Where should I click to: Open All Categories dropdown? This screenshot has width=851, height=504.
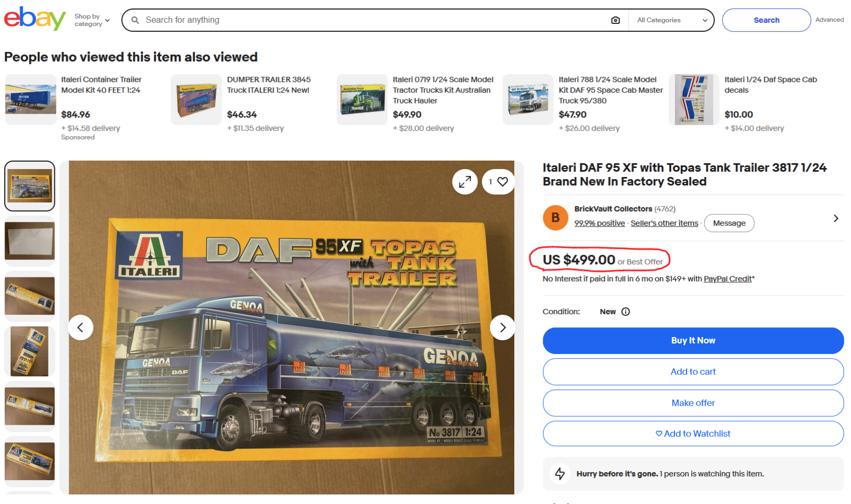[x=672, y=20]
